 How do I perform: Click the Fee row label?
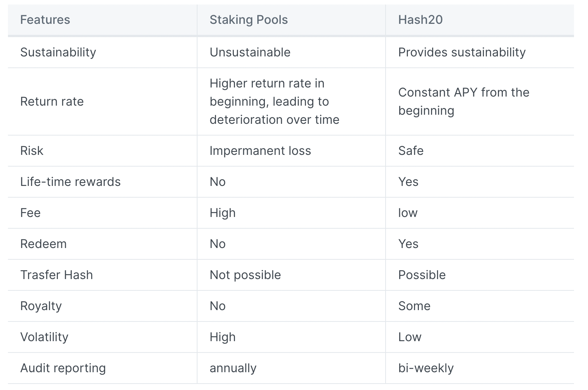[x=30, y=213]
